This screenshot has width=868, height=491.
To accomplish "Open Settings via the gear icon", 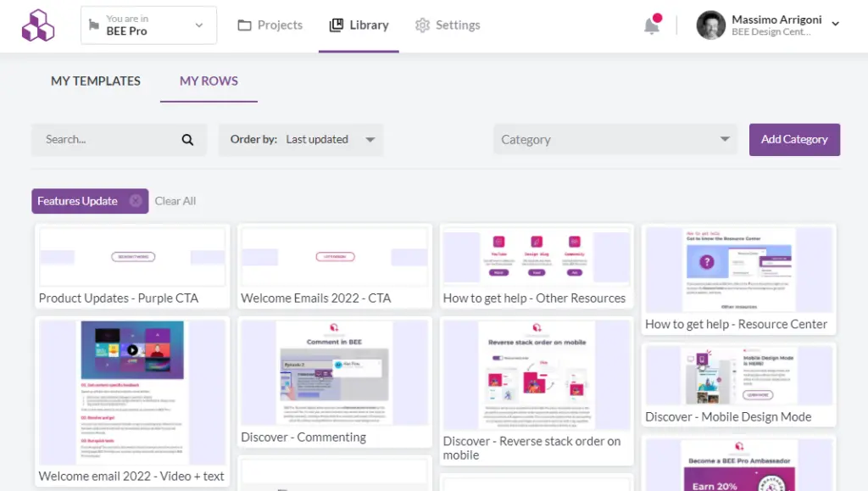I will 422,25.
